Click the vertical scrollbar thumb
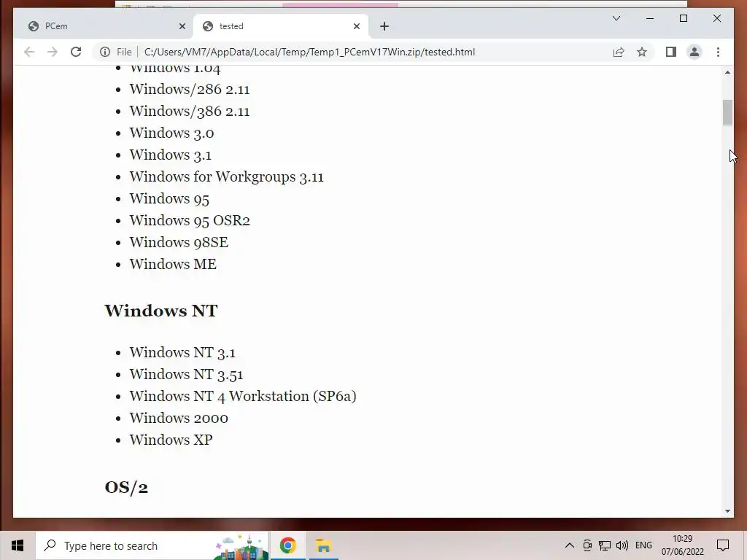 pos(727,113)
